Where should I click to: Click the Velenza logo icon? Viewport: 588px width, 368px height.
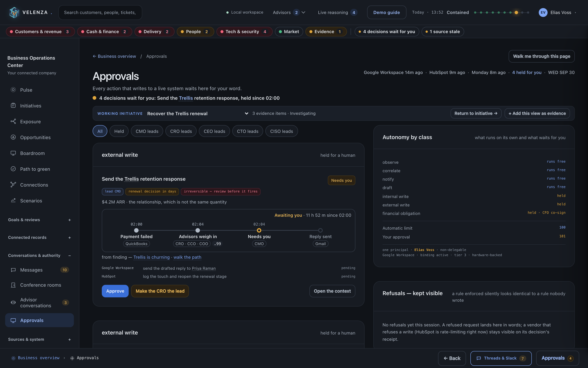click(14, 12)
